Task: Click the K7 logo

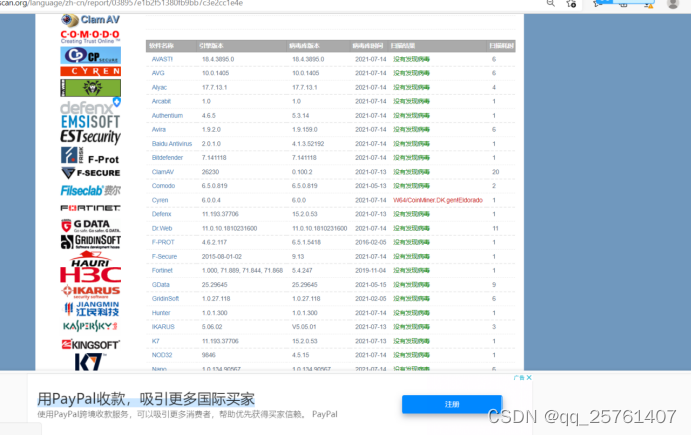Action: pos(88,362)
